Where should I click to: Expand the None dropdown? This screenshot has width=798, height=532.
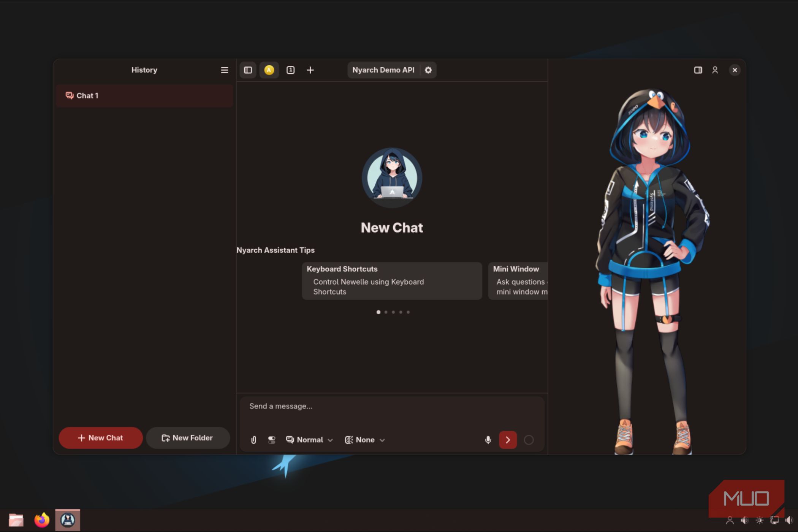click(365, 440)
